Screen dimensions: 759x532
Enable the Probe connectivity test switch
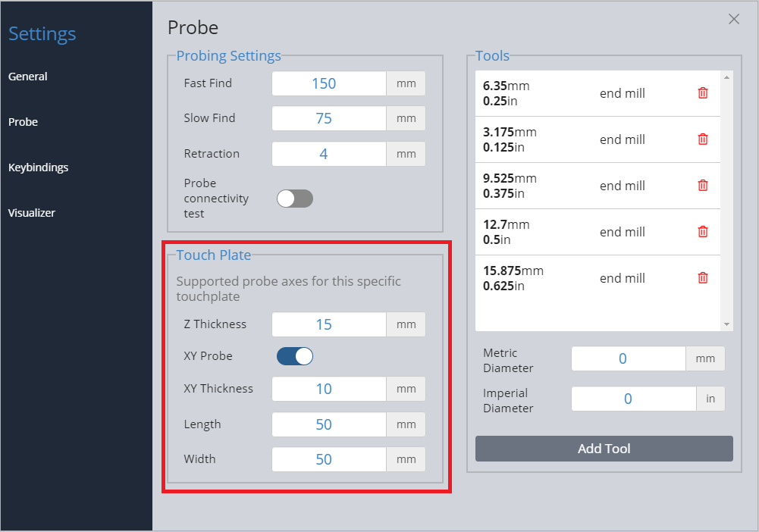click(294, 199)
